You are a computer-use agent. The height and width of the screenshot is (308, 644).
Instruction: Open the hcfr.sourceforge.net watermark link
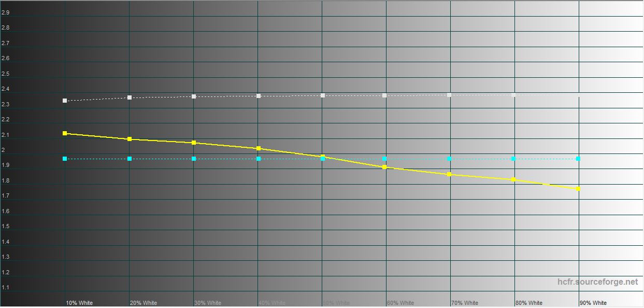pyautogui.click(x=597, y=282)
